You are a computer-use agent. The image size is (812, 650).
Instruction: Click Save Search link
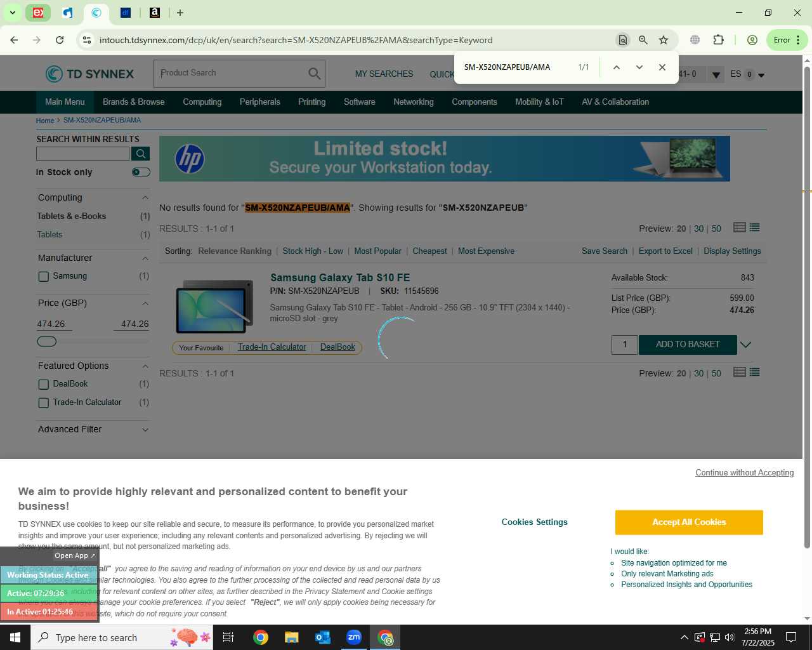click(x=605, y=251)
